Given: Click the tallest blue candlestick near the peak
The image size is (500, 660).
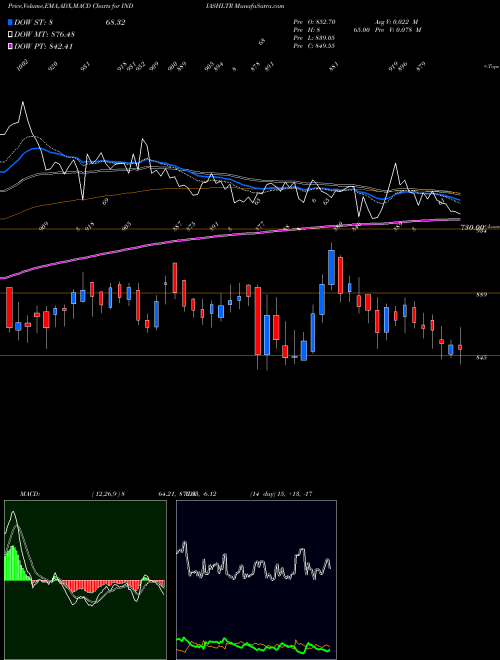Looking at the screenshot, I should click(331, 267).
